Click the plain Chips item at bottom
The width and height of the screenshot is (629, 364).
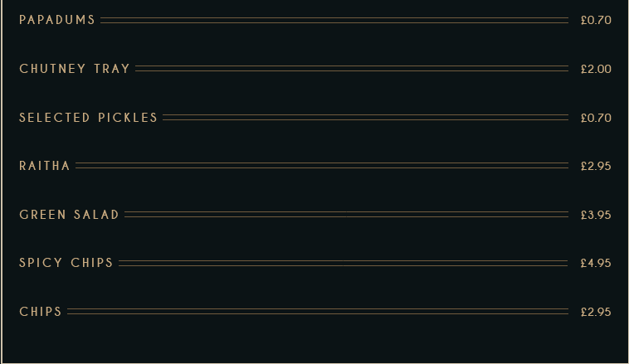pos(41,312)
